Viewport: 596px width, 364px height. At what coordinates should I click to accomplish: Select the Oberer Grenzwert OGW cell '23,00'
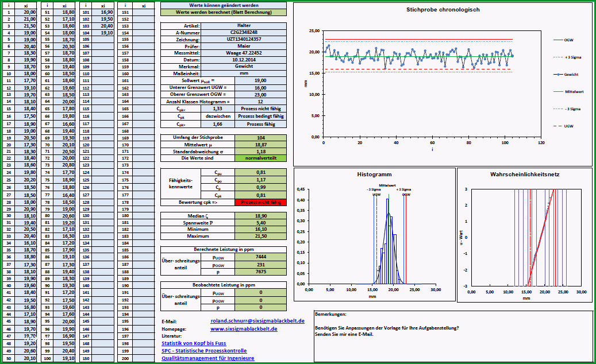[x=261, y=95]
